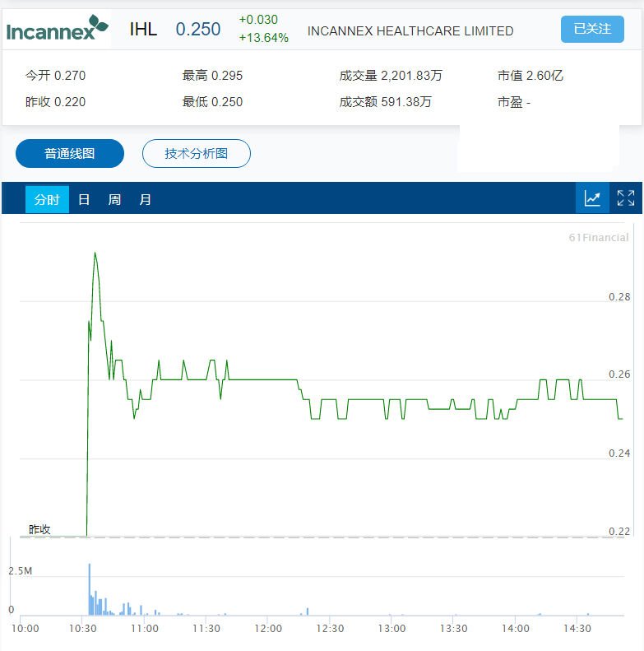Open the fullscreen expand icon
The image size is (644, 651).
click(x=625, y=198)
